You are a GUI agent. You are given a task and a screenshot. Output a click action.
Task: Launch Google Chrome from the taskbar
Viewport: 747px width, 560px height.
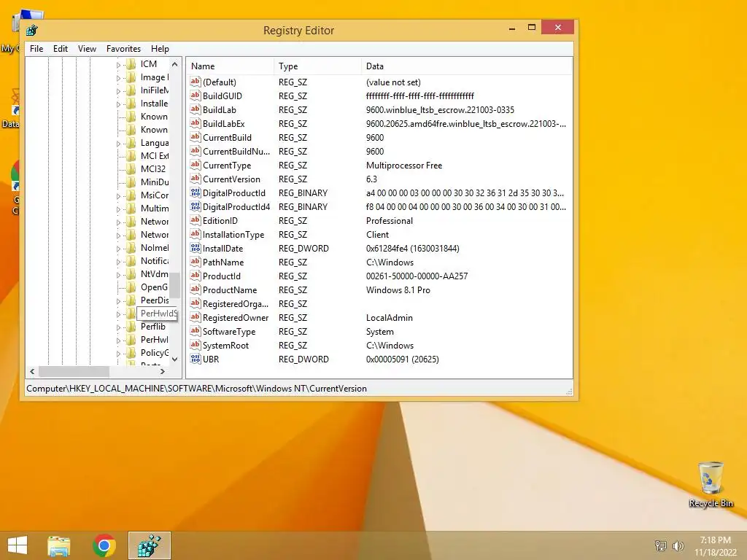point(104,545)
